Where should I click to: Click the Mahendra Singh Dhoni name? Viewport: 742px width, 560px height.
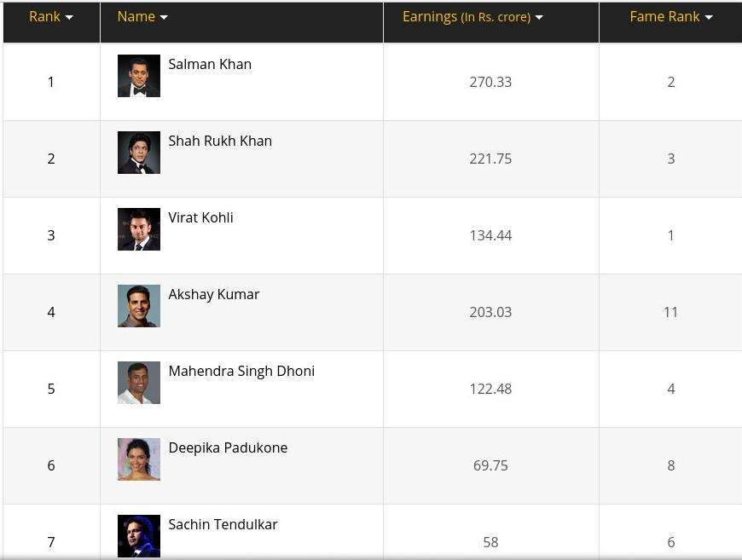[241, 371]
